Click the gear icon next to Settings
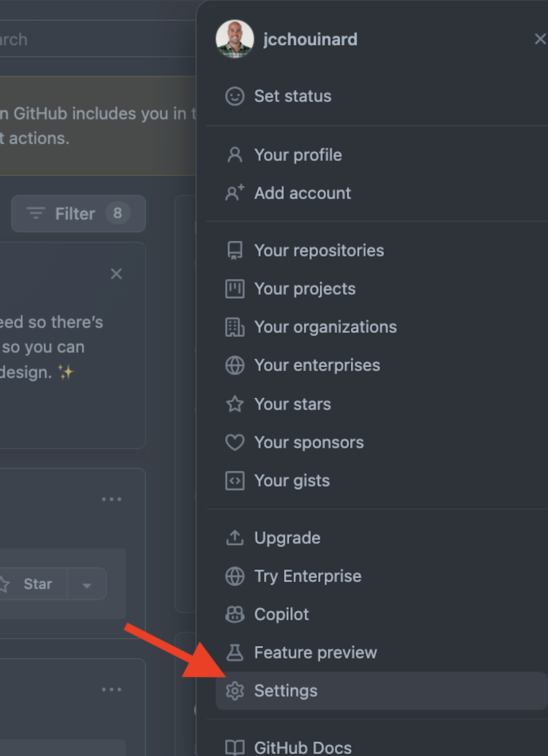The height and width of the screenshot is (756, 548). tap(235, 691)
